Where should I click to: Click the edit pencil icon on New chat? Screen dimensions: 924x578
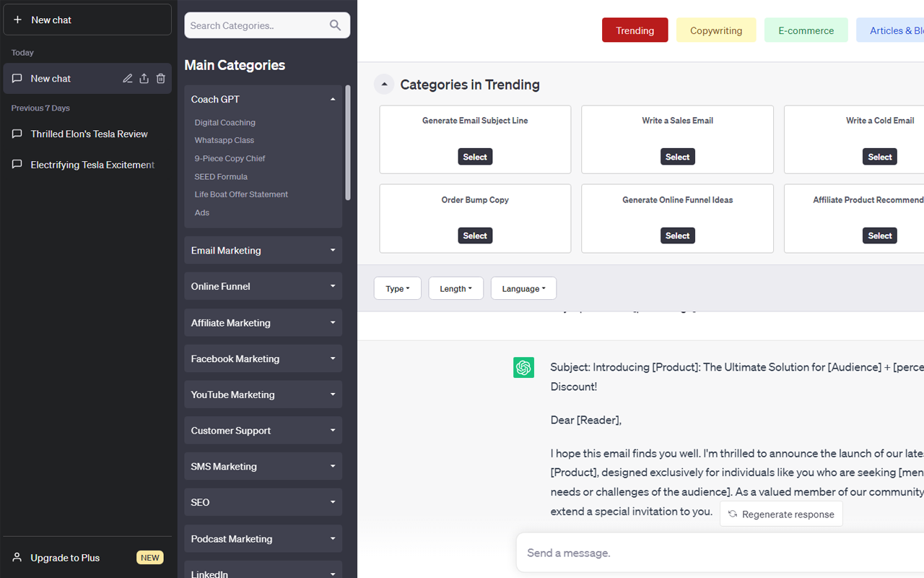point(128,79)
